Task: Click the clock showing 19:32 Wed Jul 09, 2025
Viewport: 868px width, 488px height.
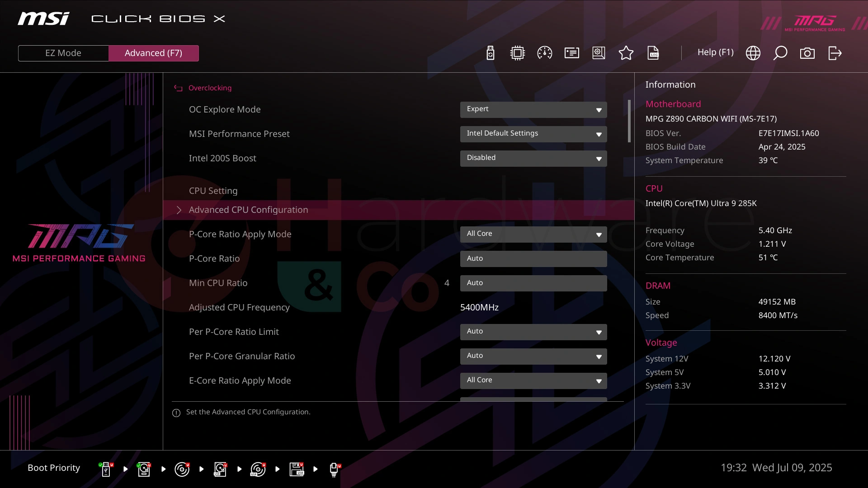Action: 776,468
